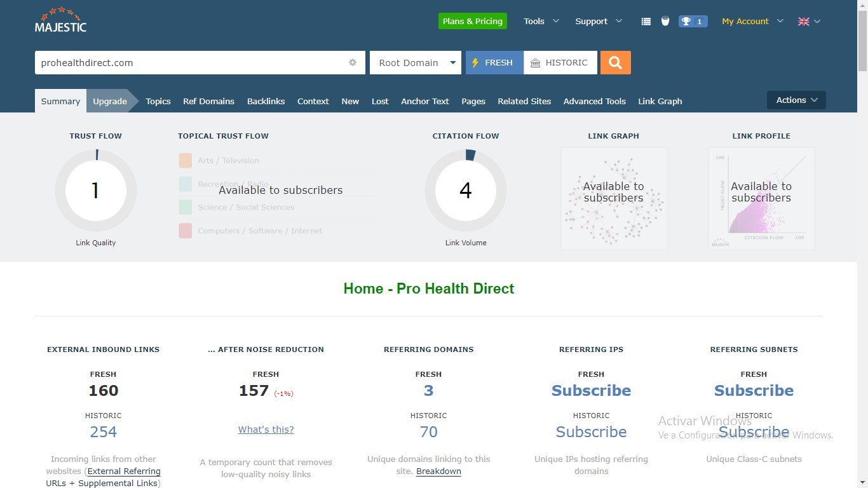
Task: Click Home - Pro Health Direct title
Action: point(429,288)
